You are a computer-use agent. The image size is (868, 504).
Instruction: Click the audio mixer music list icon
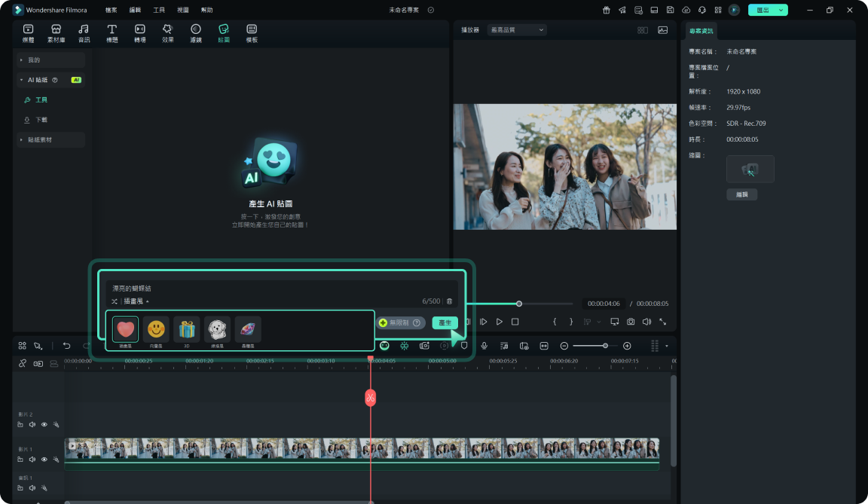click(x=504, y=346)
